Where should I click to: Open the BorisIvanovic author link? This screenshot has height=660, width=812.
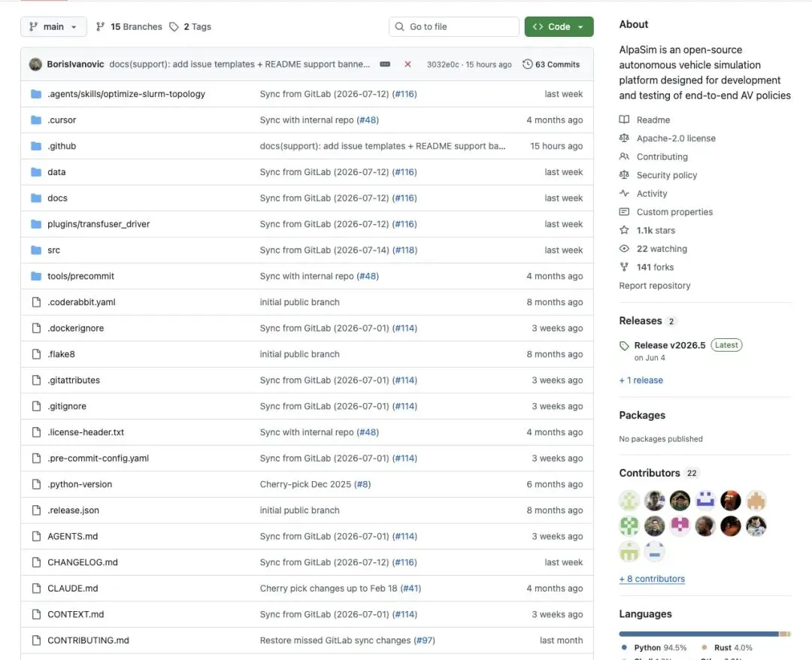click(x=76, y=64)
